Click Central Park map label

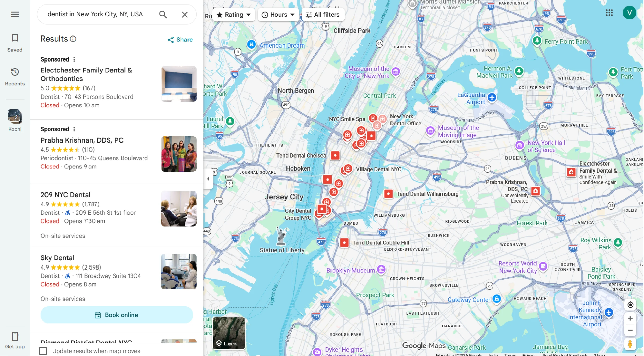(379, 96)
